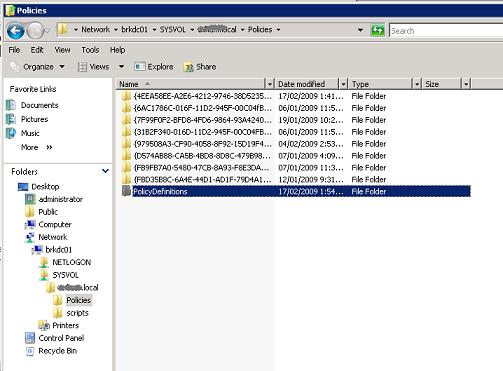Collapse the Folders pane chevron

(105, 171)
